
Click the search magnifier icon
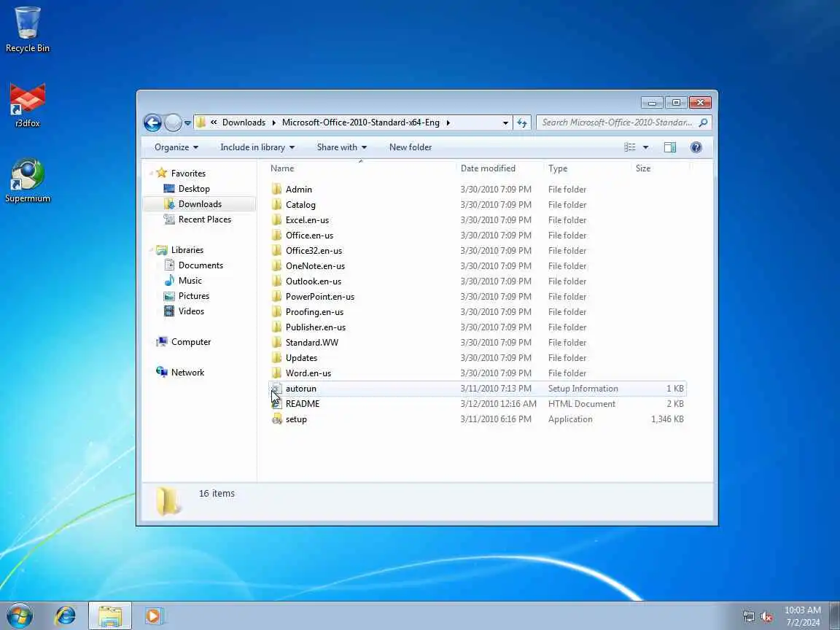pyautogui.click(x=704, y=122)
